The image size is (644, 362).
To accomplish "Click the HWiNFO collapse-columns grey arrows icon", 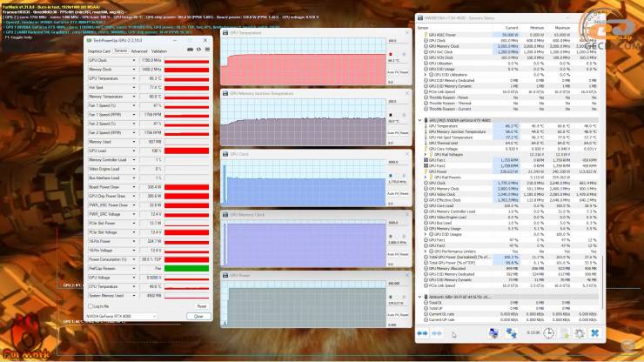I will [437, 333].
